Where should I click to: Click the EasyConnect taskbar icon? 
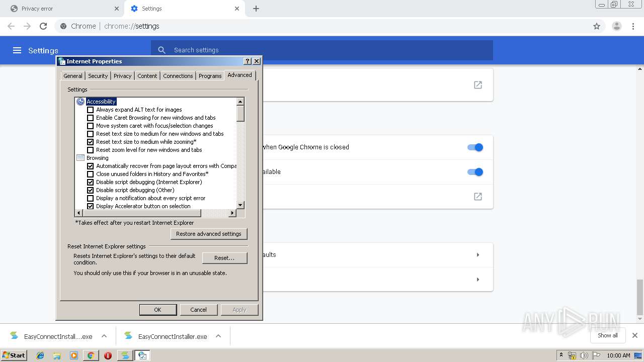coord(124,355)
